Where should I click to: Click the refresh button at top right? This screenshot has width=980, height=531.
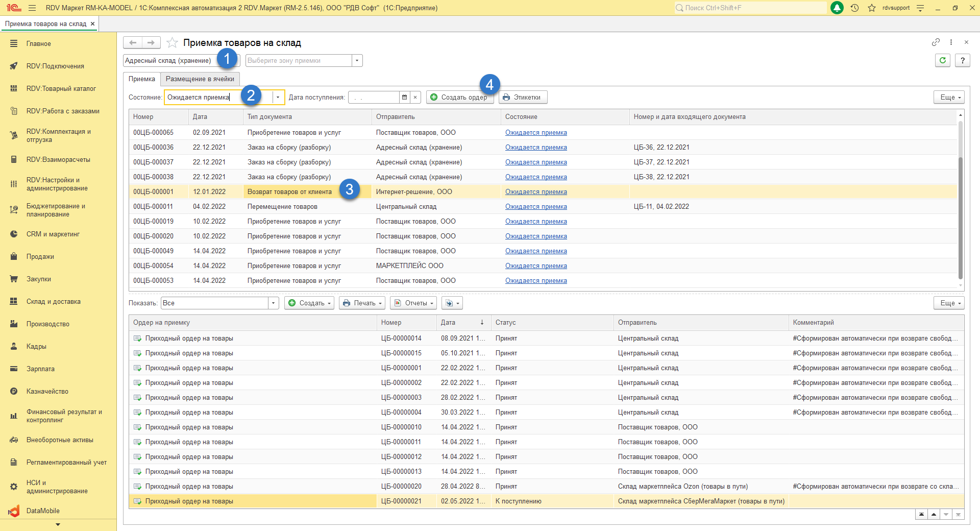(943, 60)
